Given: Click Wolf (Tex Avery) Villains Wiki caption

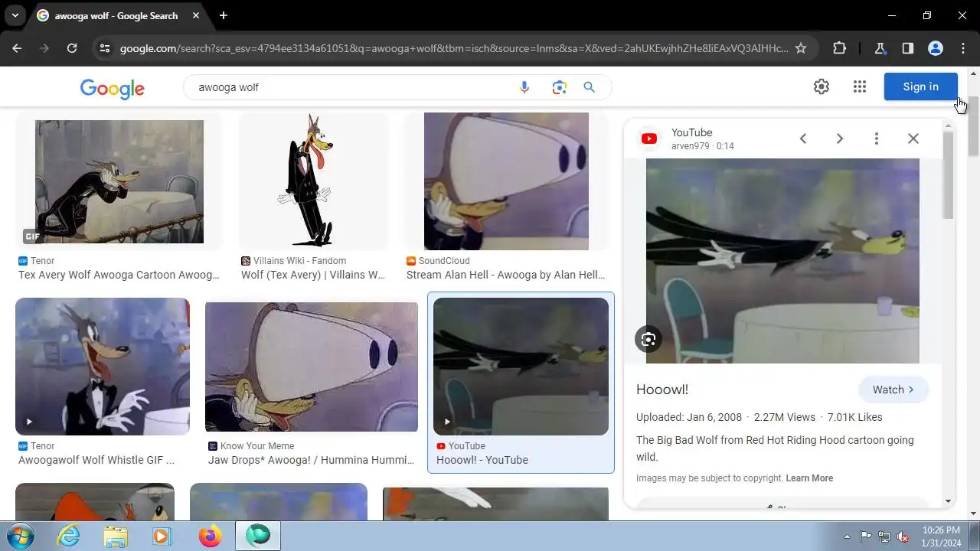Looking at the screenshot, I should pos(313,275).
